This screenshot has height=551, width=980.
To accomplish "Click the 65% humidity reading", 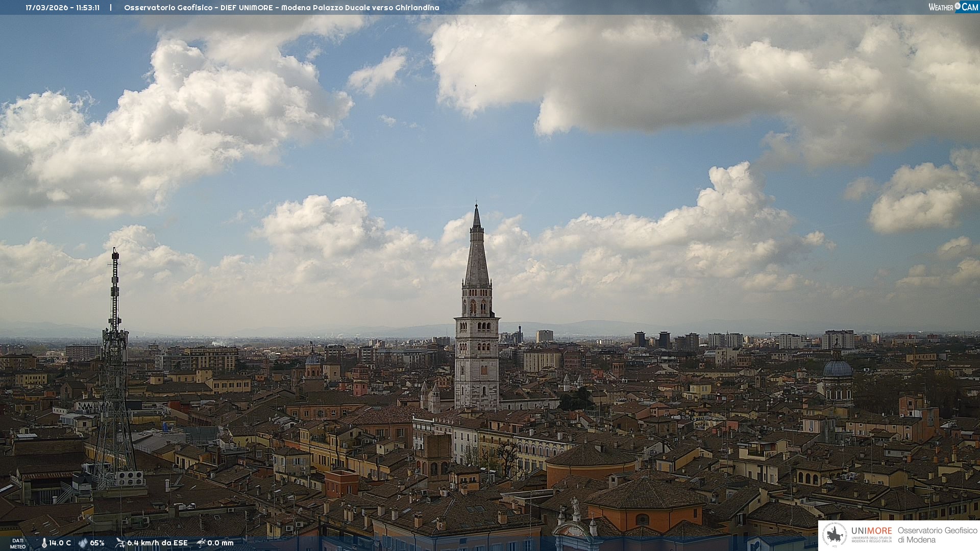I will 97,543.
